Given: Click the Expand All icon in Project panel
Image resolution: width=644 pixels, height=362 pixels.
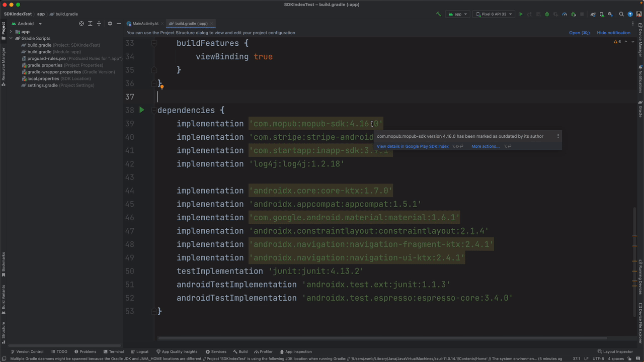Looking at the screenshot, I should point(90,24).
